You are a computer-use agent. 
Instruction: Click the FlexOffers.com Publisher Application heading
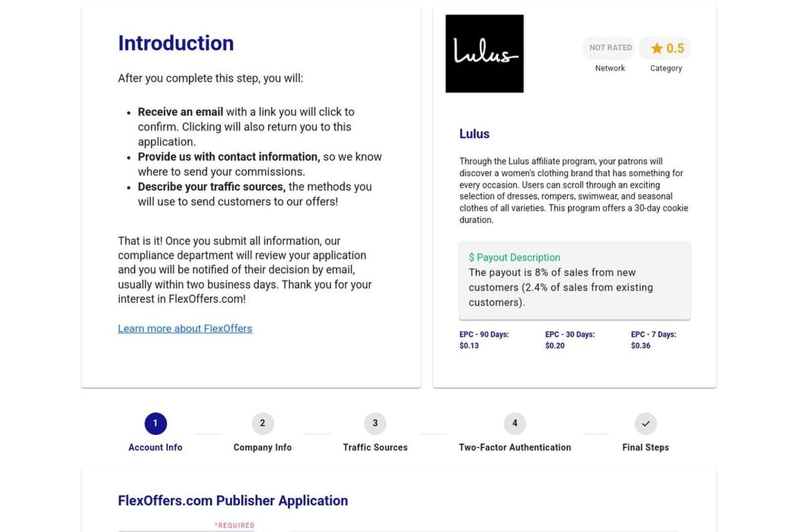coord(233,500)
